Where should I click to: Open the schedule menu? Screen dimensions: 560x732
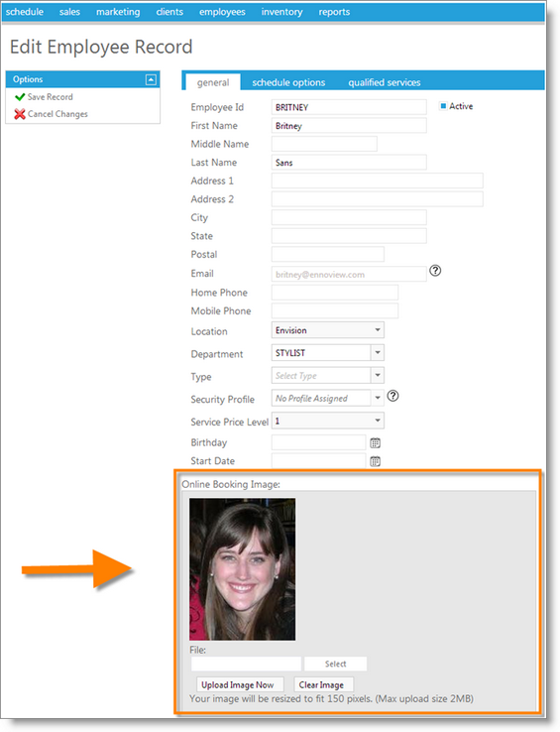[24, 12]
